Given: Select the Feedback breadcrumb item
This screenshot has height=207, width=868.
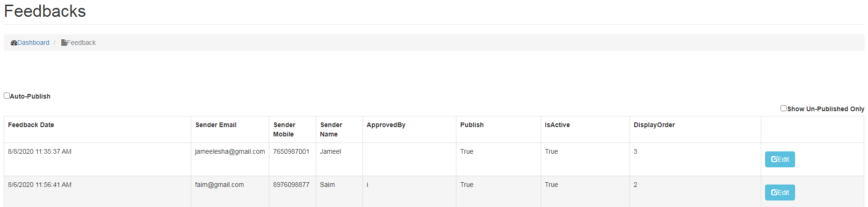Looking at the screenshot, I should (81, 43).
